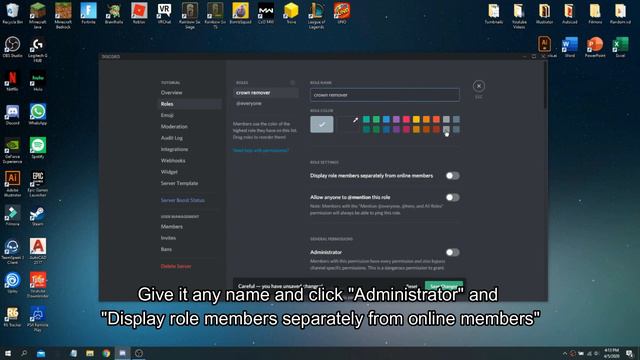Viewport: 640px width, 360px height.
Task: Show hidden system tray icons chevron
Action: pos(565,353)
